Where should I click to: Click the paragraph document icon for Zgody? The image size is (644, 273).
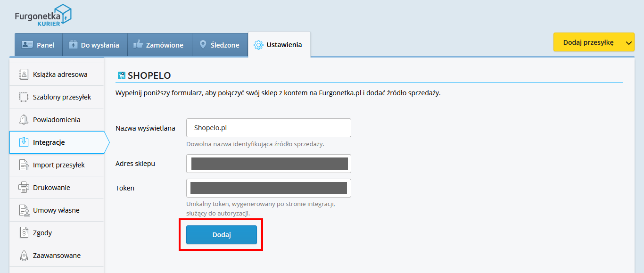(24, 232)
